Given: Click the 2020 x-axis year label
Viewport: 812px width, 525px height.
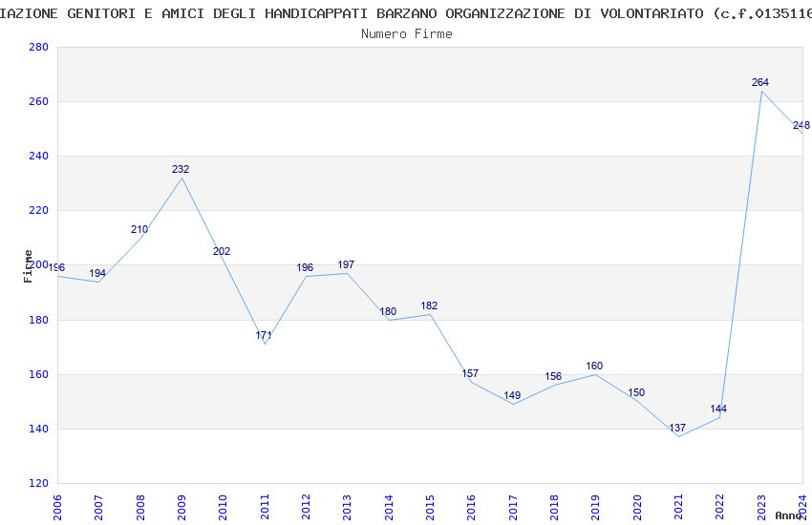Looking at the screenshot, I should click(x=637, y=508).
